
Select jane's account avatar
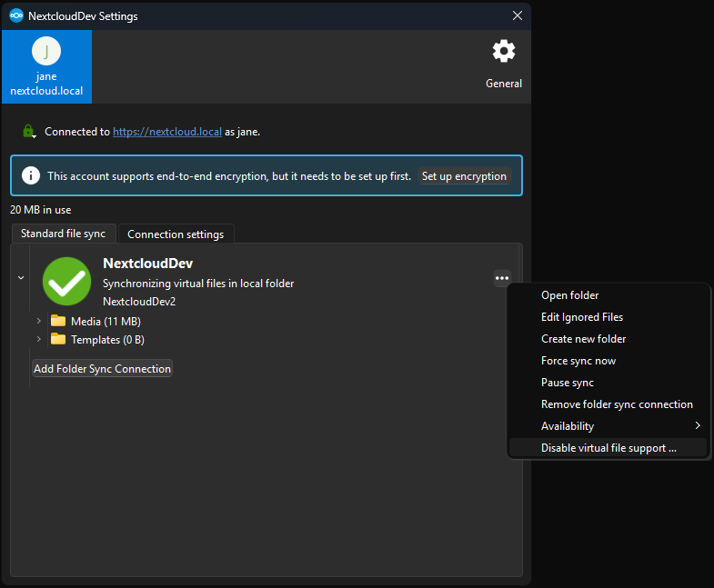[x=46, y=51]
